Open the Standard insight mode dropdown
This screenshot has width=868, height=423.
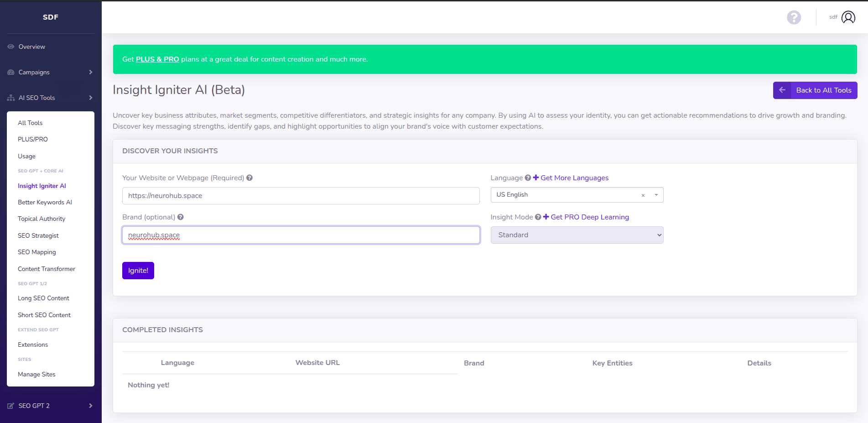tap(577, 235)
